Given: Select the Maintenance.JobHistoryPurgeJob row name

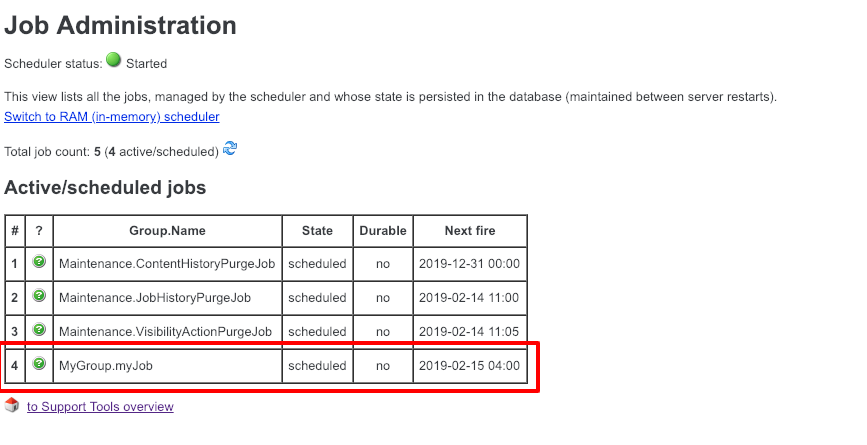Looking at the screenshot, I should [x=155, y=298].
